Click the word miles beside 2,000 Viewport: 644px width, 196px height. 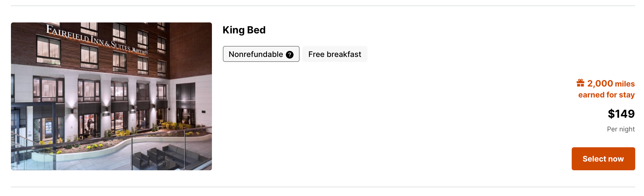click(x=625, y=84)
